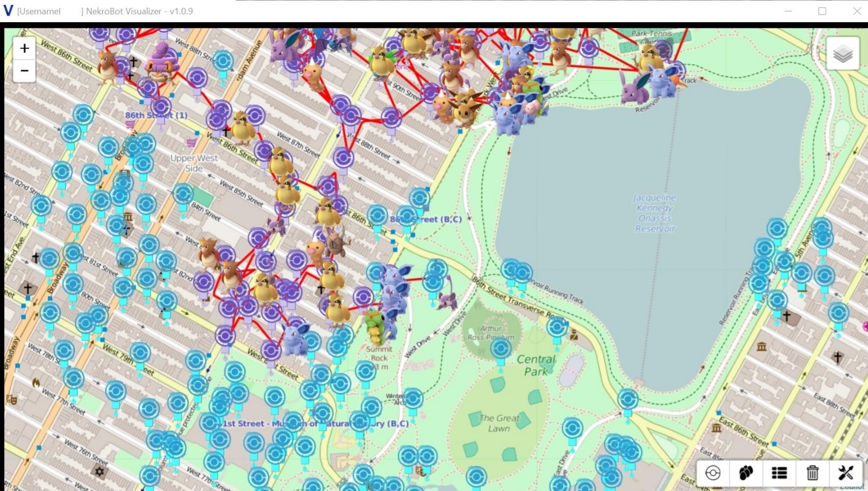Click the 'West 79th Street' label
The height and width of the screenshot is (491, 868).
coord(128,359)
